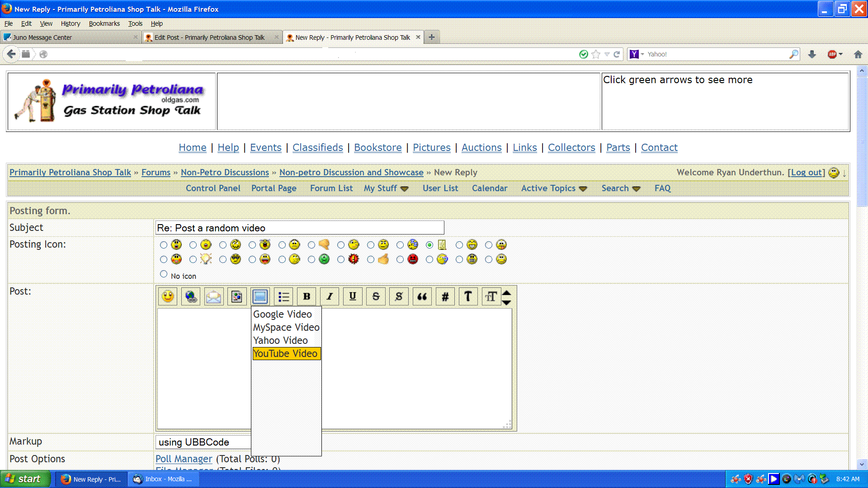Click the diagonal-slashed S toolbar button
The width and height of the screenshot is (868, 488).
399,296
